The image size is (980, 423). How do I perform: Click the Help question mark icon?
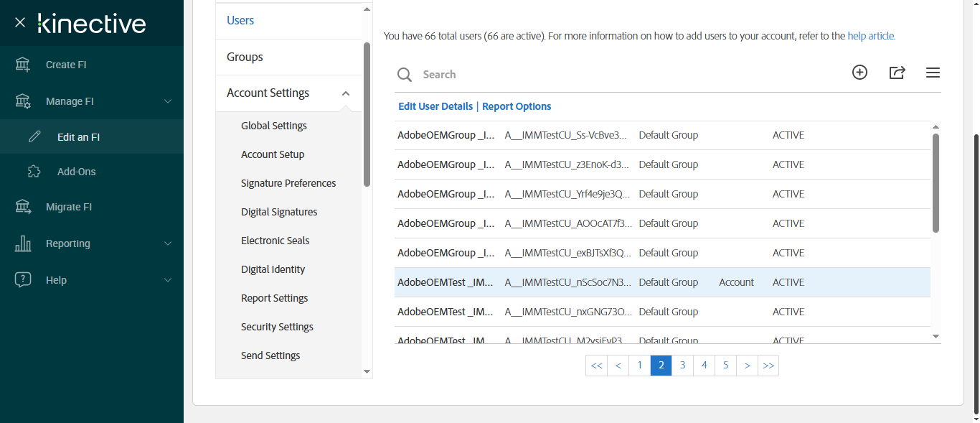pyautogui.click(x=23, y=280)
